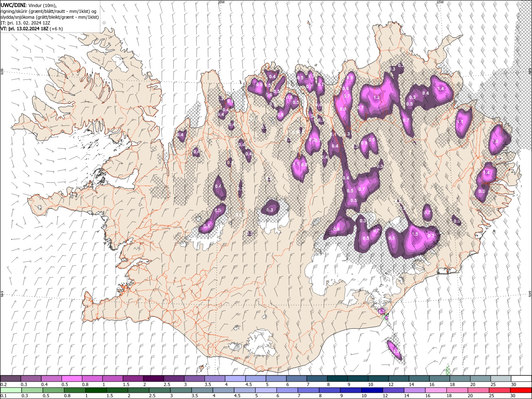Screen dimensions: 532x399
Task: Pick the light gray 25 snow legend swatch
Action: (500, 379)
